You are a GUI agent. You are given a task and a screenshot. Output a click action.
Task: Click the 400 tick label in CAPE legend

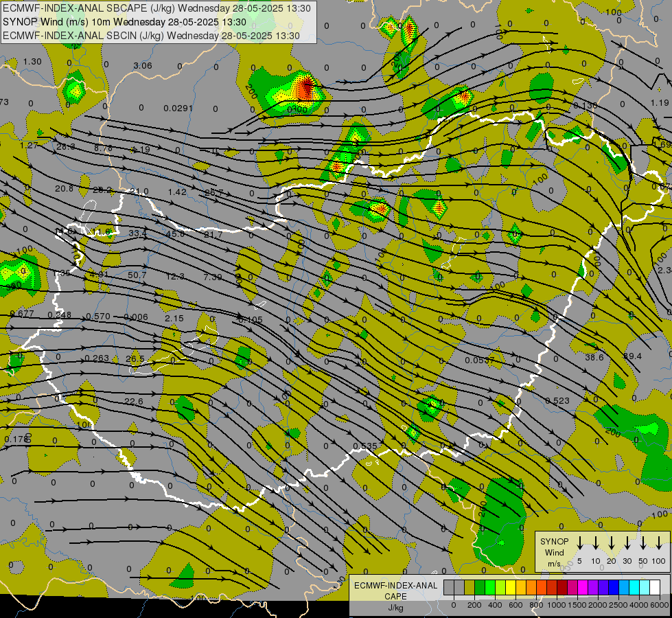click(x=495, y=605)
